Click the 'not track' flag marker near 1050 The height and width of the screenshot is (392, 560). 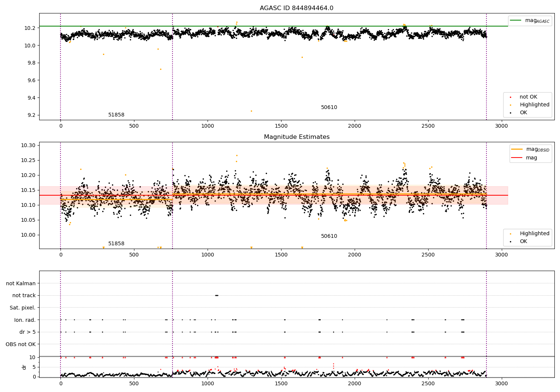[217, 295]
